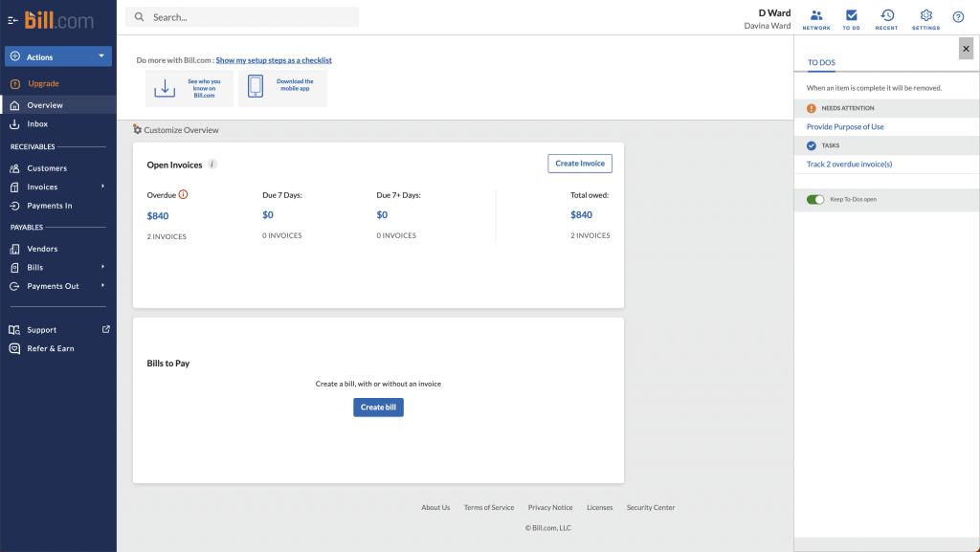Click 'Download the mobile app' card
The image size is (980, 552).
(282, 88)
